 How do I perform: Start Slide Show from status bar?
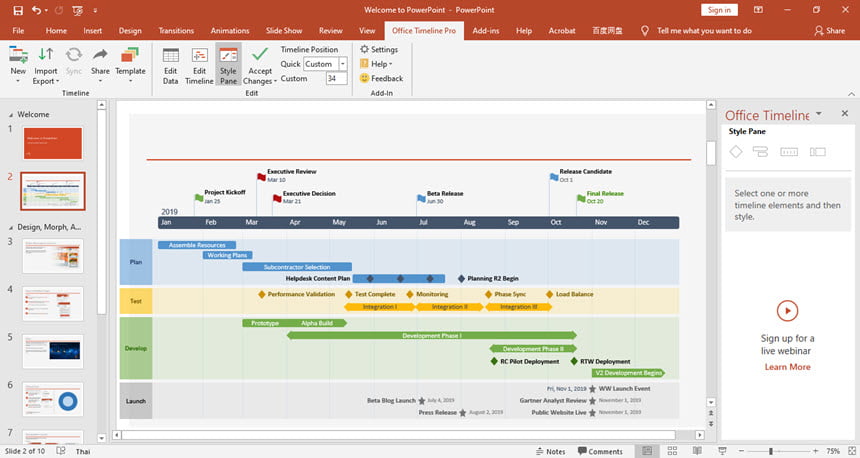point(722,451)
